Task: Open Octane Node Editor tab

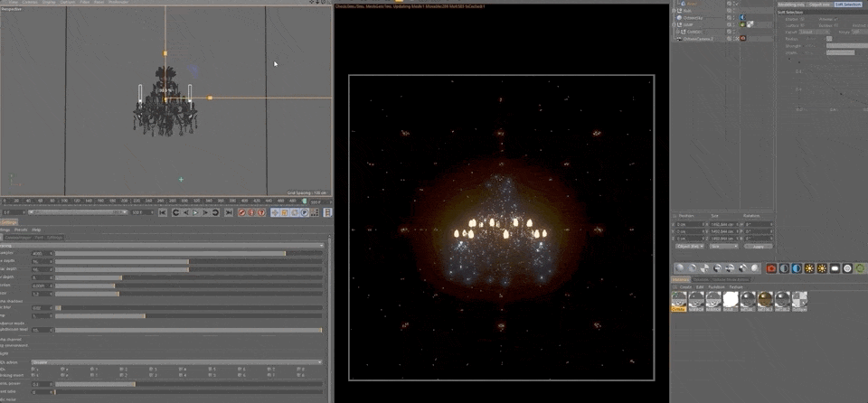Action: [x=731, y=279]
